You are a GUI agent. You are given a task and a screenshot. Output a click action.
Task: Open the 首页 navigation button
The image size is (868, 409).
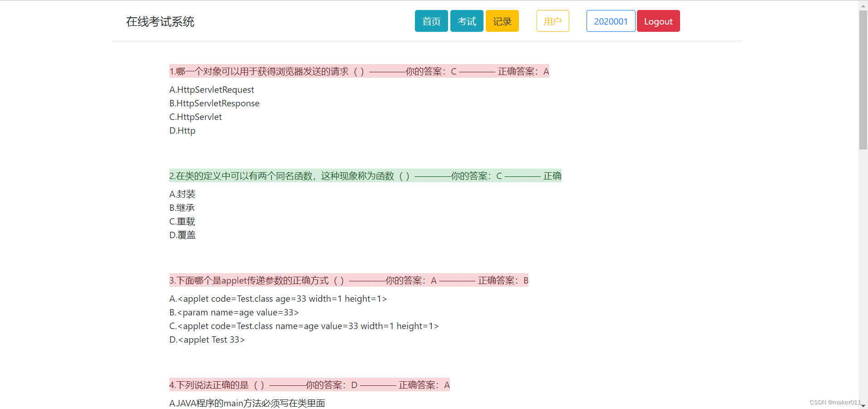point(430,21)
